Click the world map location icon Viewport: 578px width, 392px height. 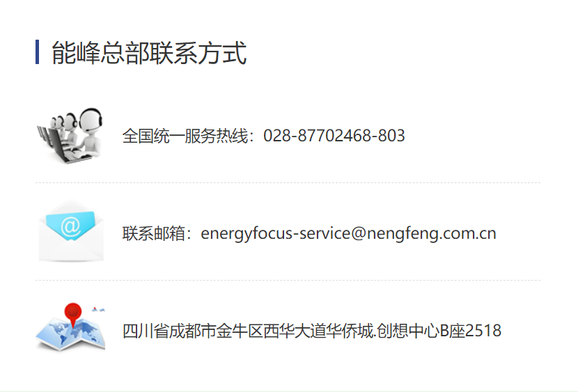point(70,327)
